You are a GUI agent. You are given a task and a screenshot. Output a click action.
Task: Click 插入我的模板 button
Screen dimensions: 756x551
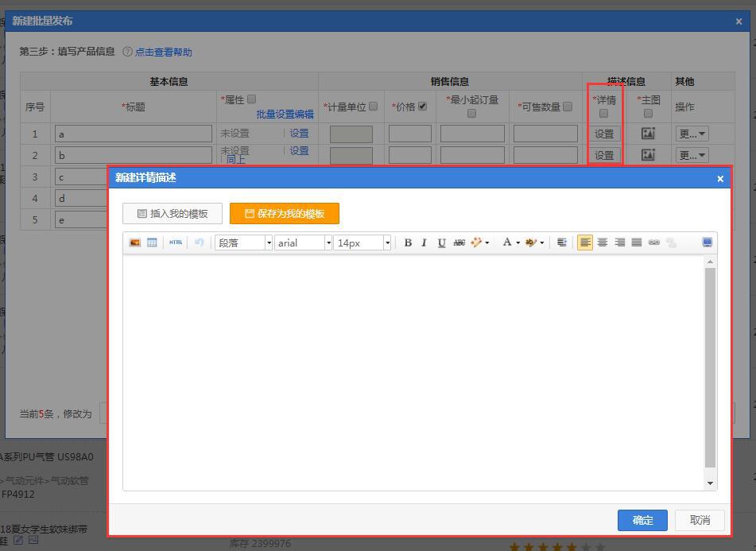(173, 213)
